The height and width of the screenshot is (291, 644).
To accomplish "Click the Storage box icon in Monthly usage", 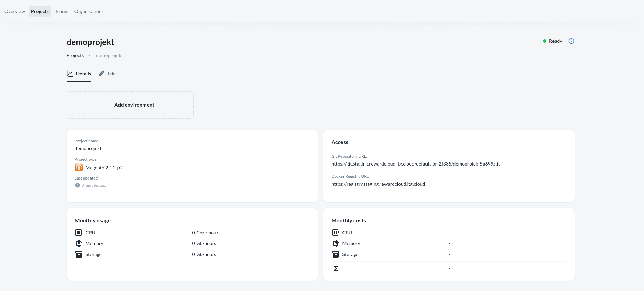I will [x=79, y=254].
